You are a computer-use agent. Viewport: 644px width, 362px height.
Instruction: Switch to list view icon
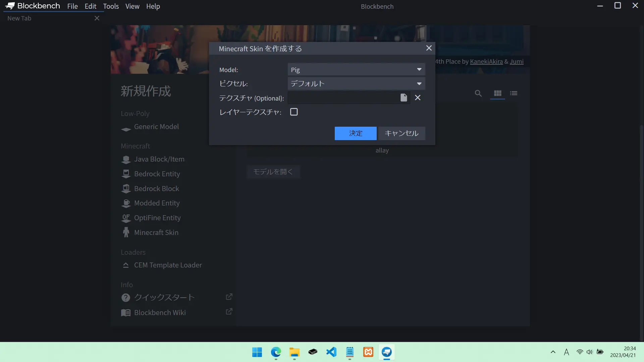[514, 94]
